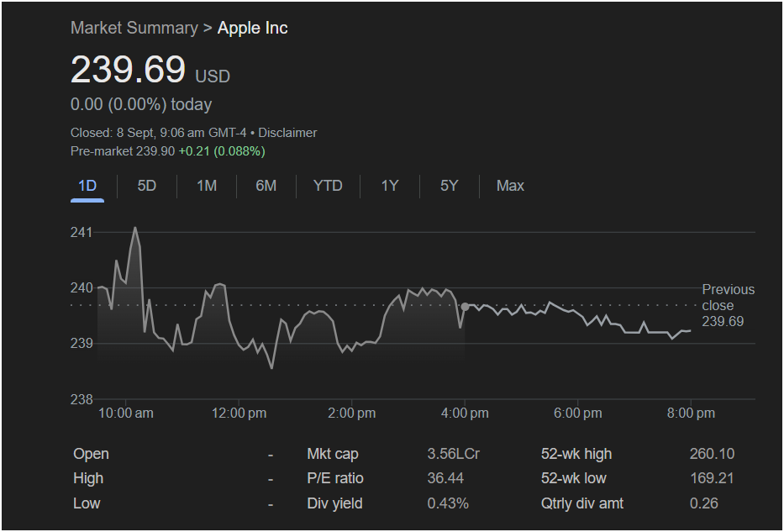This screenshot has height=532, width=784.
Task: Click the P/E ratio value 36.44
Action: coord(445,478)
